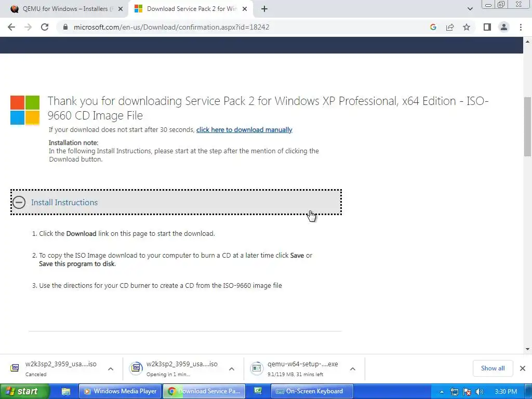532x399 pixels.
Task: Click the network connection tray icon
Action: [454, 392]
